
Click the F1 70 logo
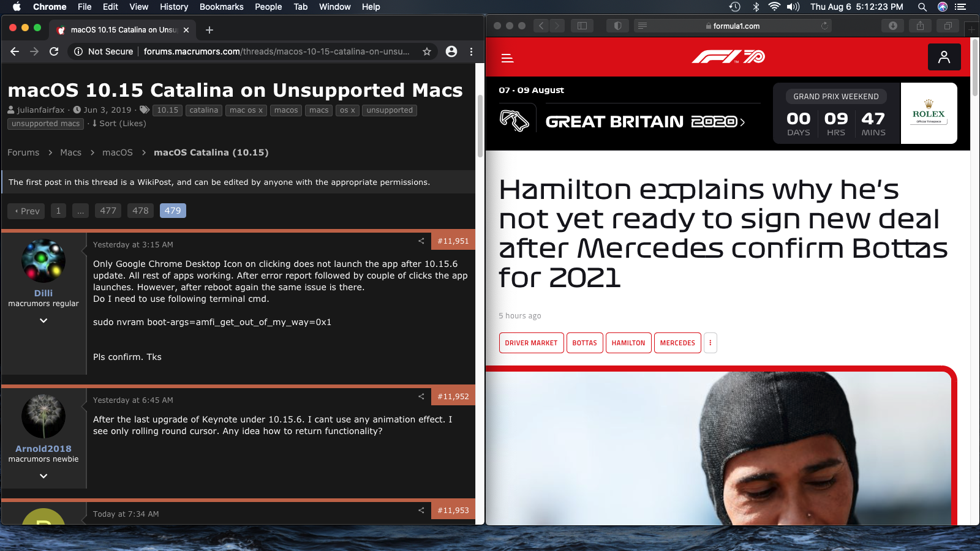[728, 57]
